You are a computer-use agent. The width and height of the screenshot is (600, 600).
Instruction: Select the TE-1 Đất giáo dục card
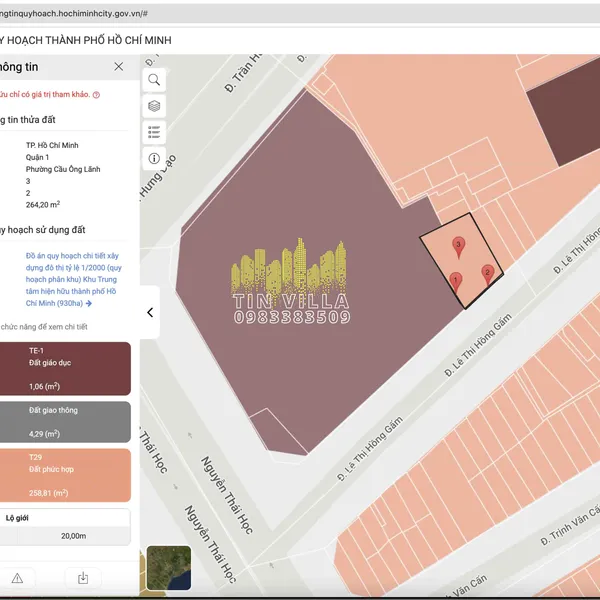coord(65,368)
